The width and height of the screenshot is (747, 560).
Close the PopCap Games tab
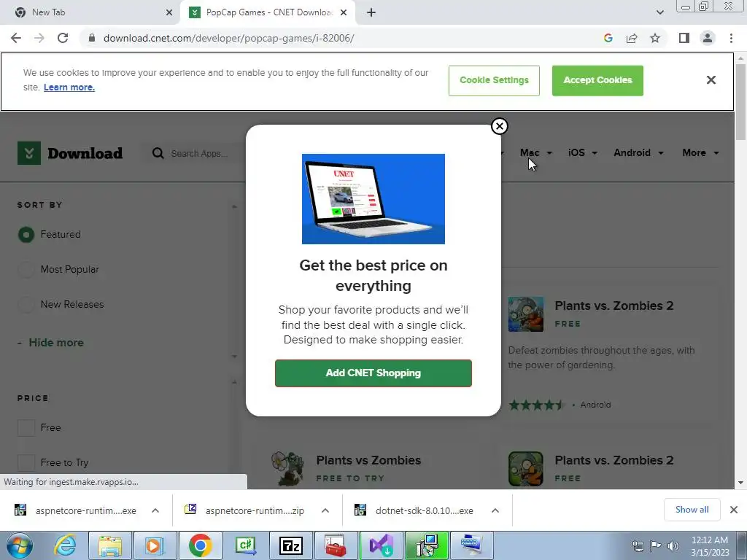(x=344, y=12)
